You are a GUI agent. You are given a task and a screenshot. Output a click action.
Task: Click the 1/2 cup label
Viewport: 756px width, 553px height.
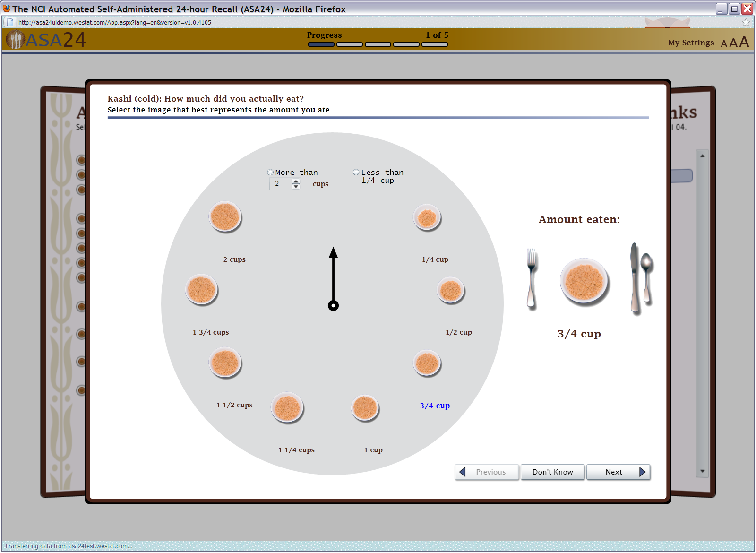point(459,332)
